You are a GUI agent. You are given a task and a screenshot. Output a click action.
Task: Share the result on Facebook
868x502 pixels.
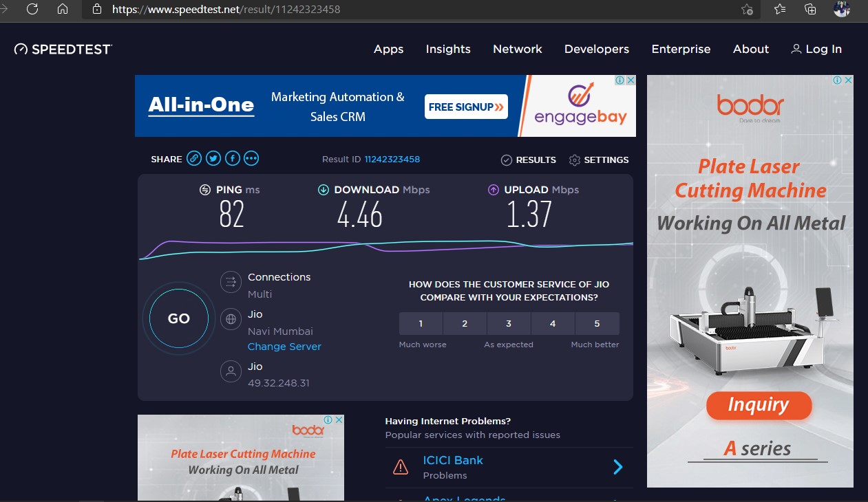pyautogui.click(x=233, y=159)
